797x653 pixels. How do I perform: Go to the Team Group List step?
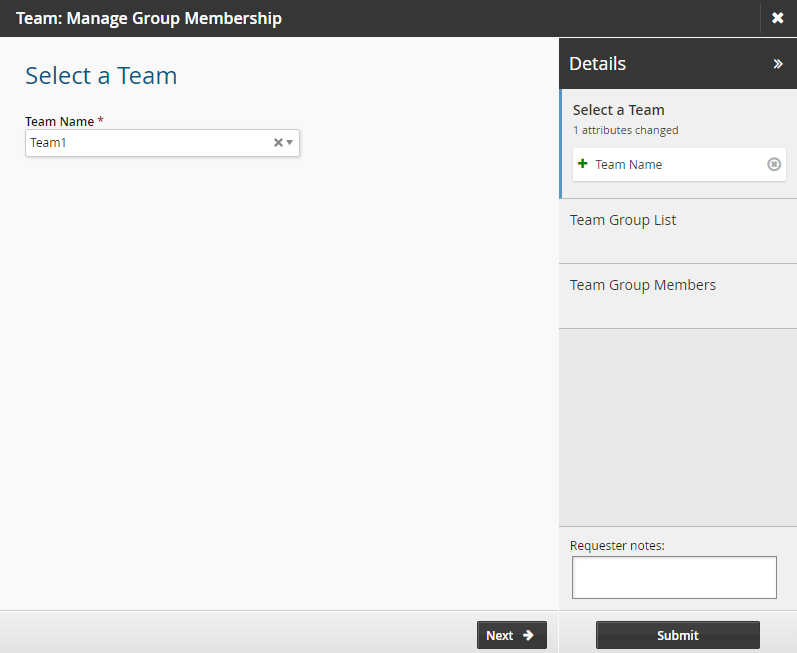(623, 220)
